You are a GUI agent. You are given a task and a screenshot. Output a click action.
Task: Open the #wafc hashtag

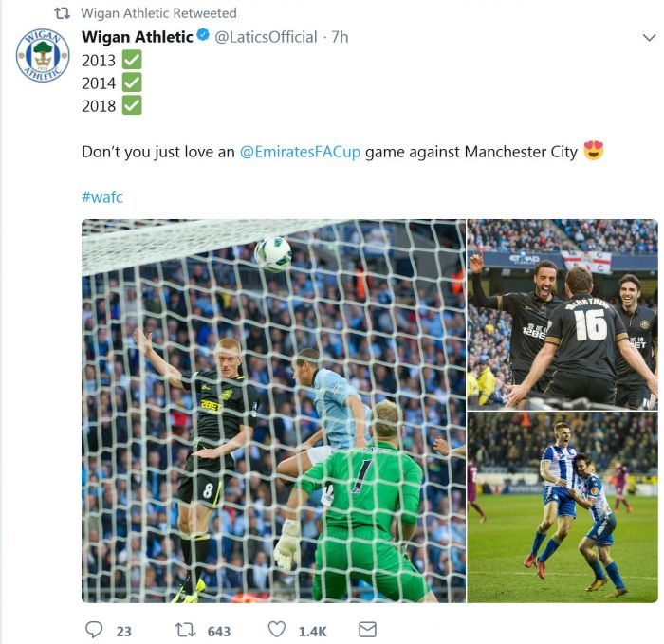(x=102, y=197)
